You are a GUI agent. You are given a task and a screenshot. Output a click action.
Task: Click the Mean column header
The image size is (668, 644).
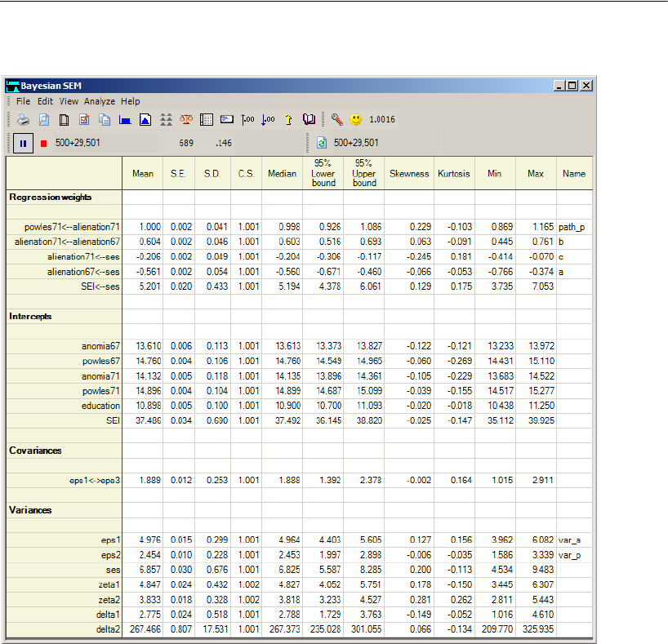[143, 174]
